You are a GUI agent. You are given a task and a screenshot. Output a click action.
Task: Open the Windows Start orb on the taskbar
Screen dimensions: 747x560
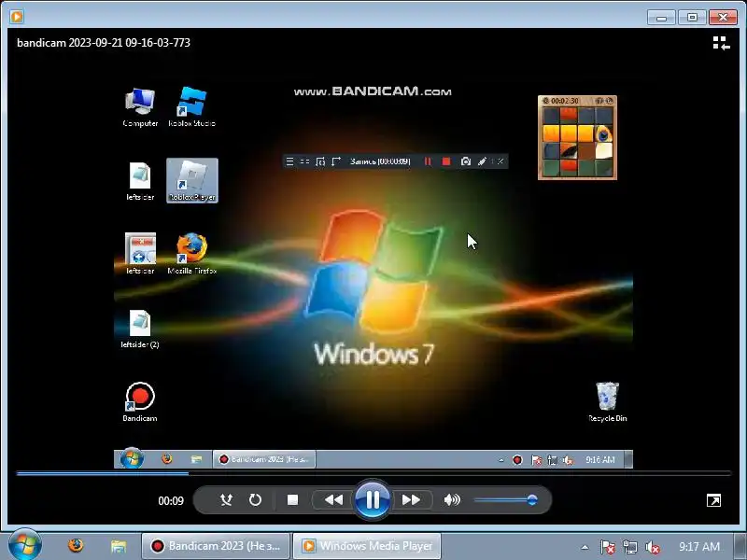click(24, 545)
